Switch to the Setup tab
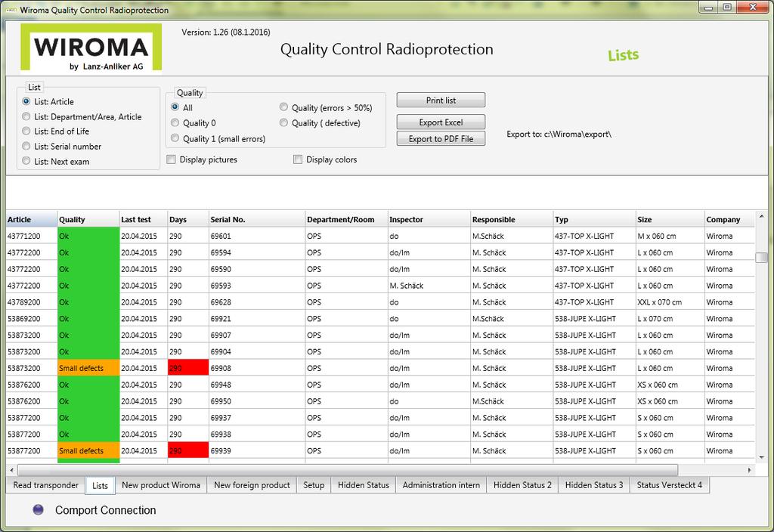Screen dimensions: 774x532 click(x=314, y=485)
